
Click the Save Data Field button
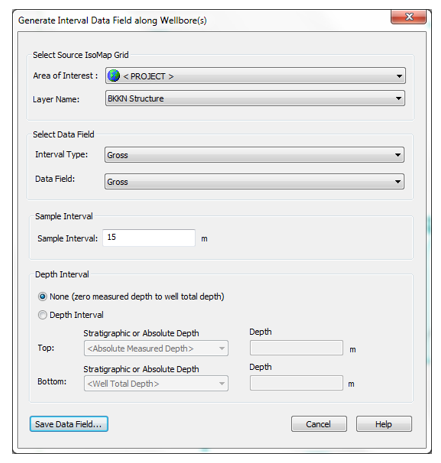coord(69,424)
